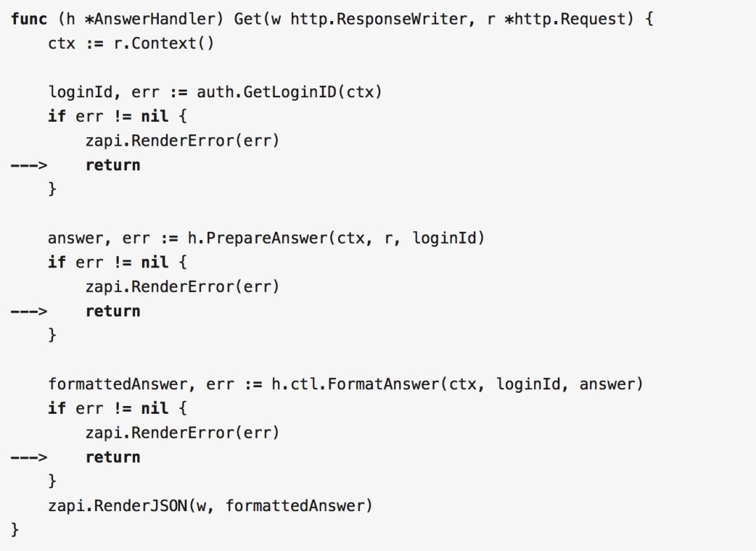This screenshot has width=756, height=551.
Task: Click the loginId variable declaration
Action: [80, 92]
